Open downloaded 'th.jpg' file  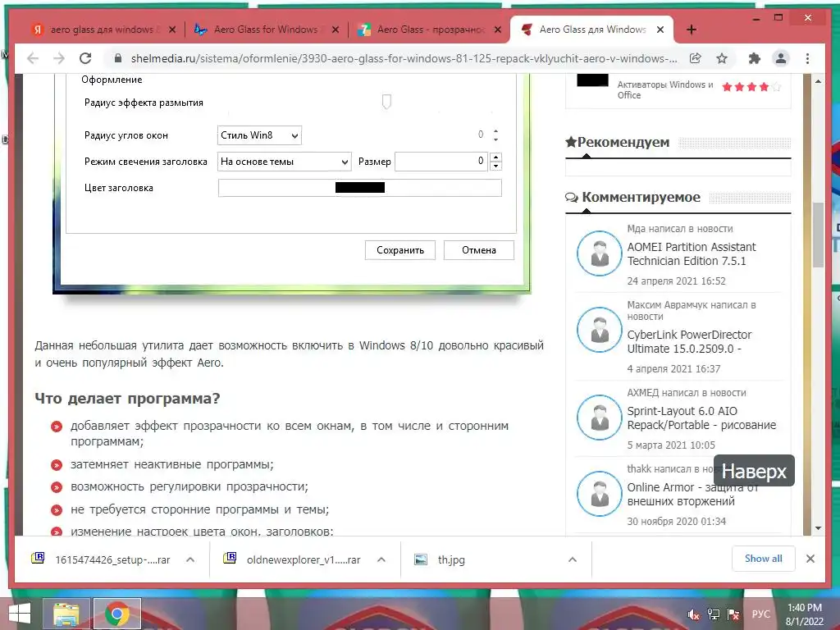[440, 559]
